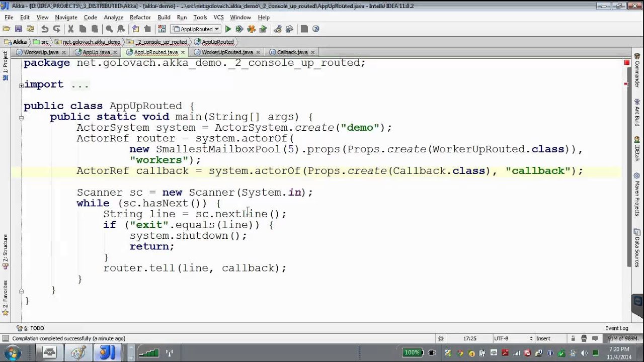Click the IntelliJ IDEA taskbar icon
The height and width of the screenshot is (362, 644).
[107, 352]
